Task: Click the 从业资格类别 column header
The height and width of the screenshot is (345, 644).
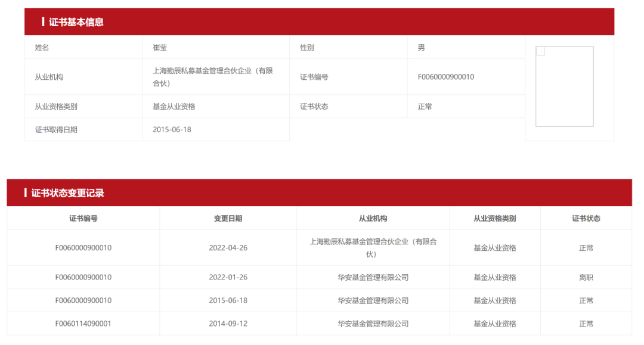Action: 494,219
